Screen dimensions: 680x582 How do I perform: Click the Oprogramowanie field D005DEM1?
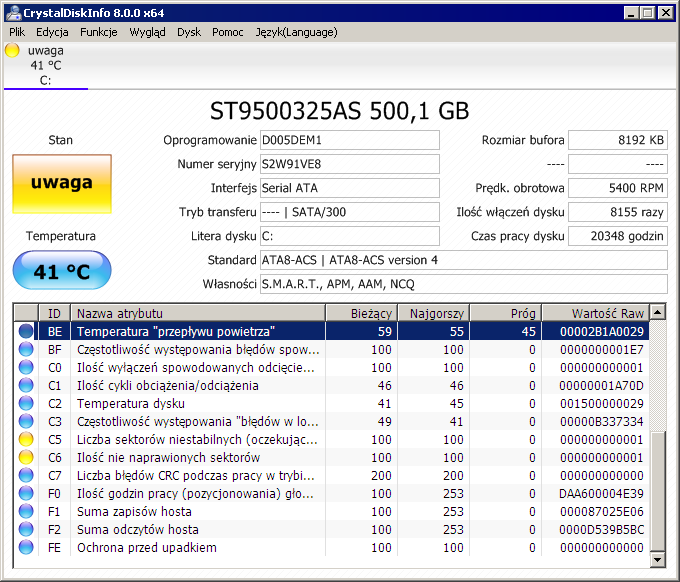pyautogui.click(x=350, y=140)
